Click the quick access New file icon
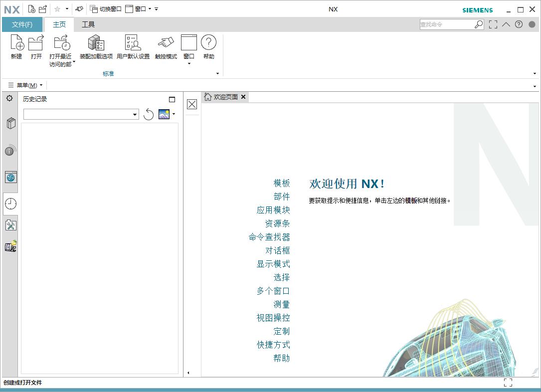Screen dimensions: 541x392 click(x=31, y=9)
